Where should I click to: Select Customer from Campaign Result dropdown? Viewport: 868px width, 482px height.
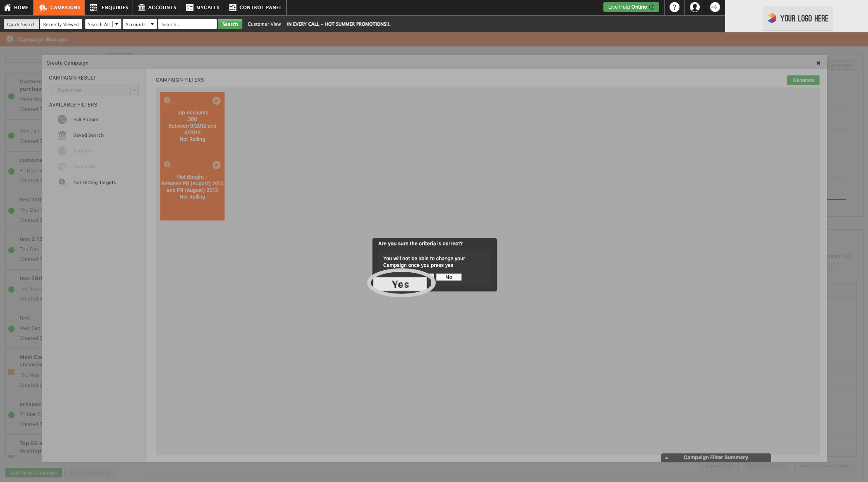point(92,90)
